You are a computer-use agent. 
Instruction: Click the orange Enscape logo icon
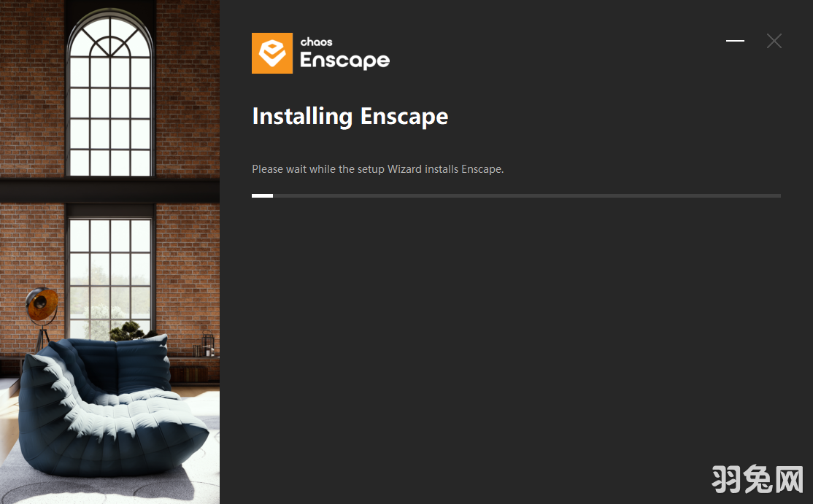click(272, 53)
